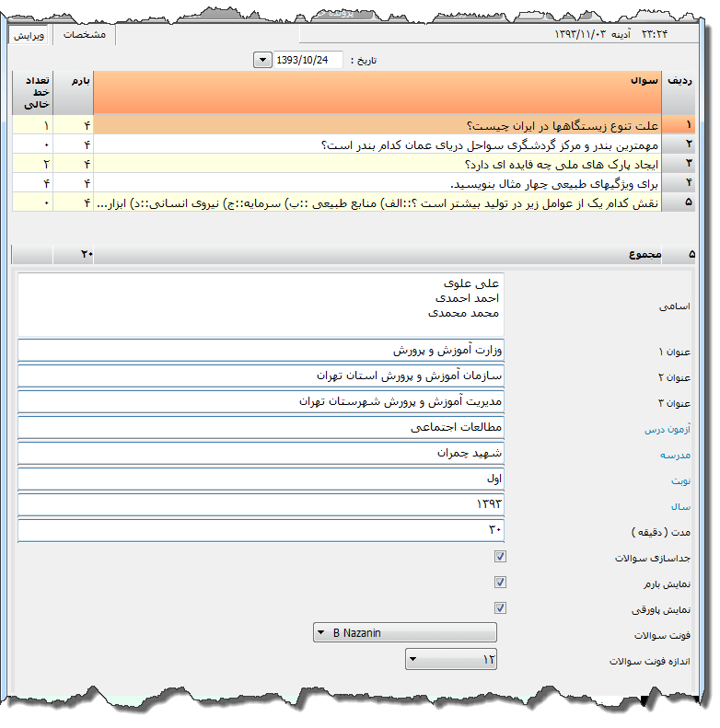Click blank-lines cell of row ۴
Image resolution: width=720 pixels, height=728 pixels.
[32, 184]
